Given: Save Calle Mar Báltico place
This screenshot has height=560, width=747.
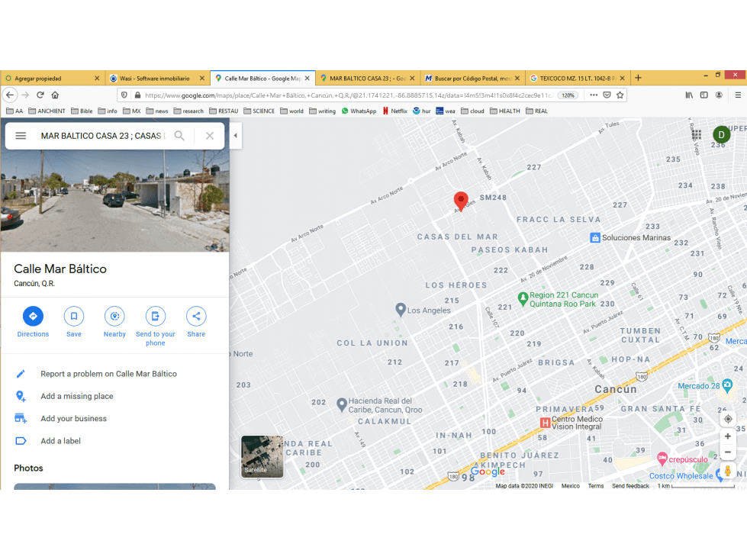Looking at the screenshot, I should (74, 323).
